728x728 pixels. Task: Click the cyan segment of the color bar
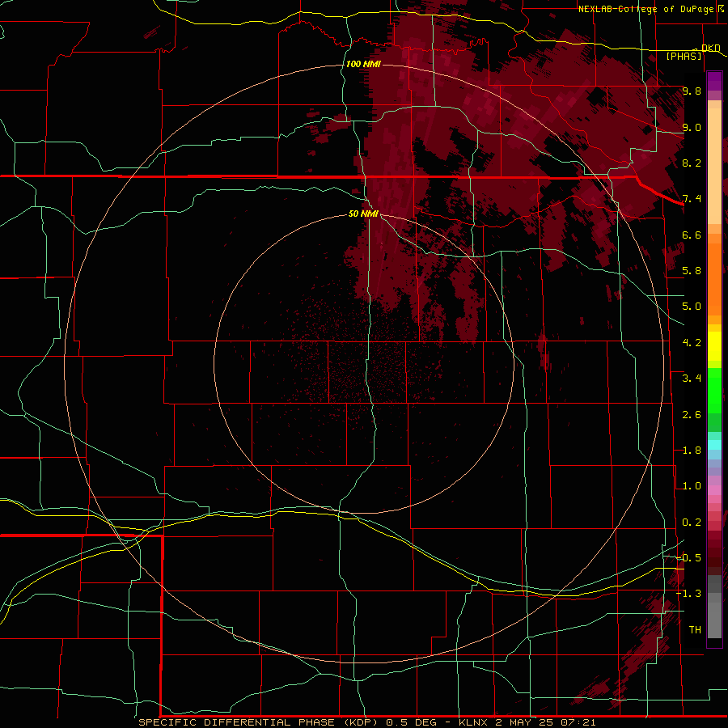coord(714,445)
